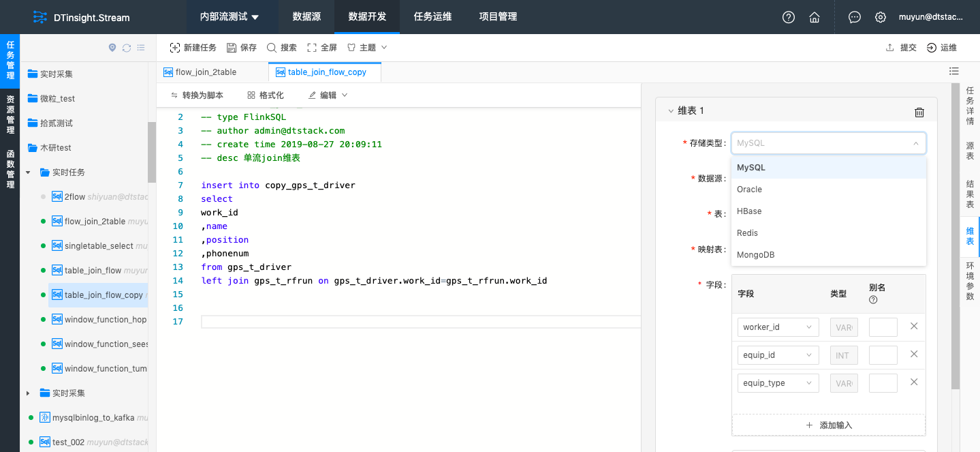Open worker_id field dropdown
This screenshot has width=980, height=452.
click(x=778, y=327)
